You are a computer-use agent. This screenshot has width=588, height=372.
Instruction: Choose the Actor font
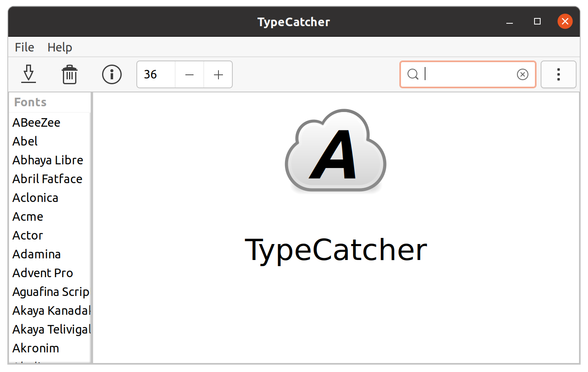tap(49, 235)
